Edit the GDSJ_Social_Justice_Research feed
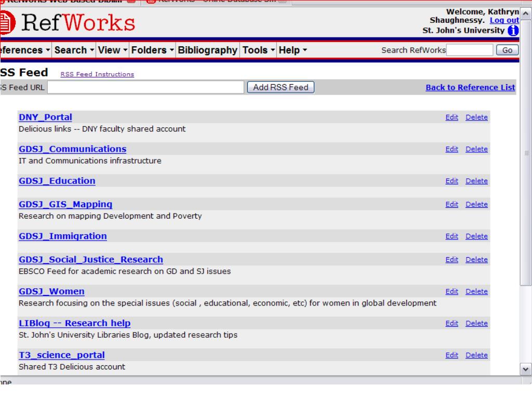532x399 pixels. [x=451, y=260]
